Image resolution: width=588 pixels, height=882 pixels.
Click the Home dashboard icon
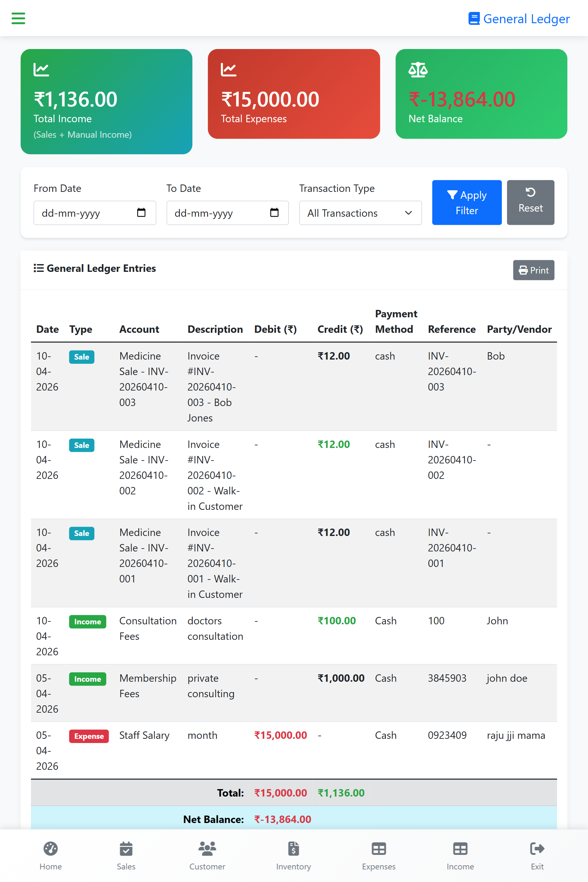[51, 848]
